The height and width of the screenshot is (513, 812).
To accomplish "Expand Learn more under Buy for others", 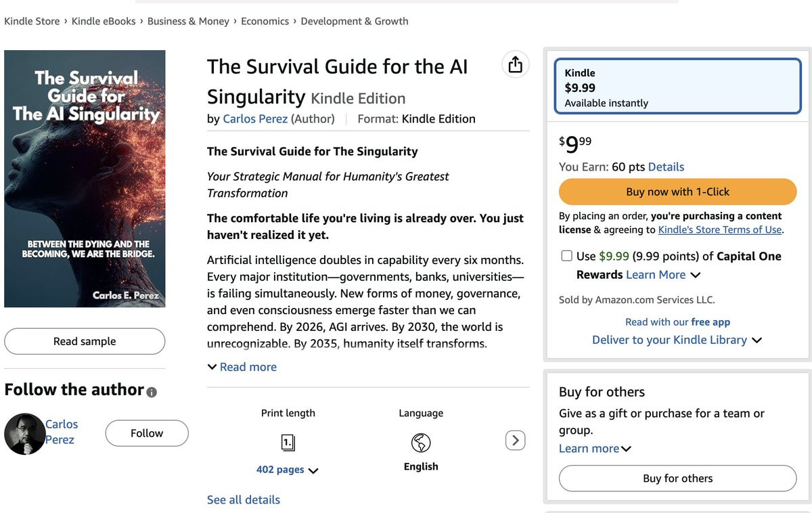I will [594, 448].
